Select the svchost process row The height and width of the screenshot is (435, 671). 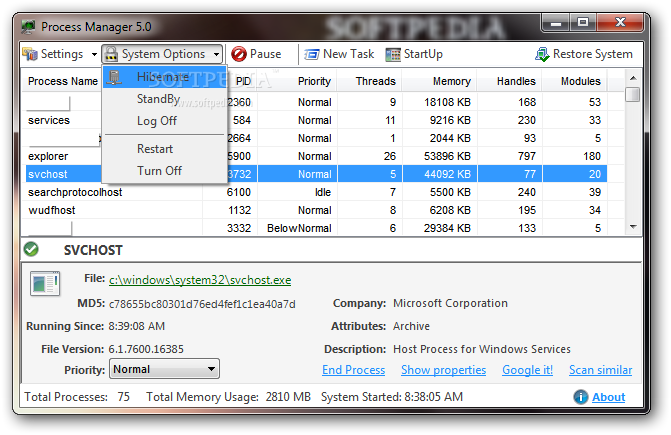tap(317, 174)
